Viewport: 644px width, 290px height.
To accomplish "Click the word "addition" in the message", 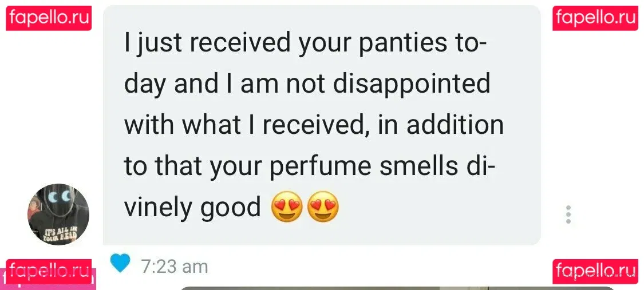I will pyautogui.click(x=455, y=125).
